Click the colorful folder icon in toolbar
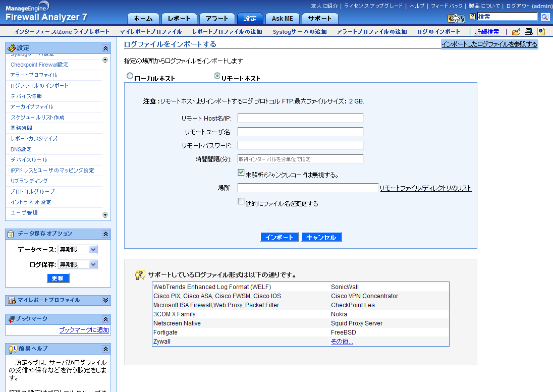 tap(516, 32)
